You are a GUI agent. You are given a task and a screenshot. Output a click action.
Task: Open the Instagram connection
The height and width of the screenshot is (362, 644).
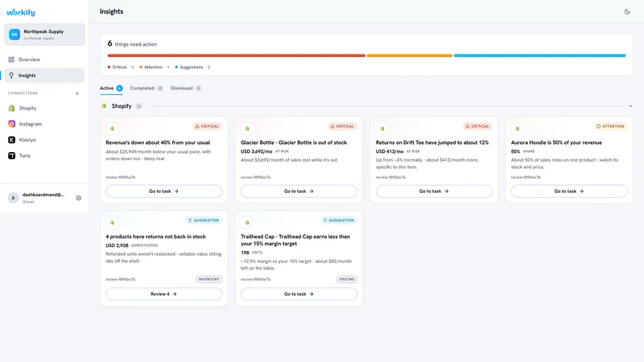tap(44, 124)
